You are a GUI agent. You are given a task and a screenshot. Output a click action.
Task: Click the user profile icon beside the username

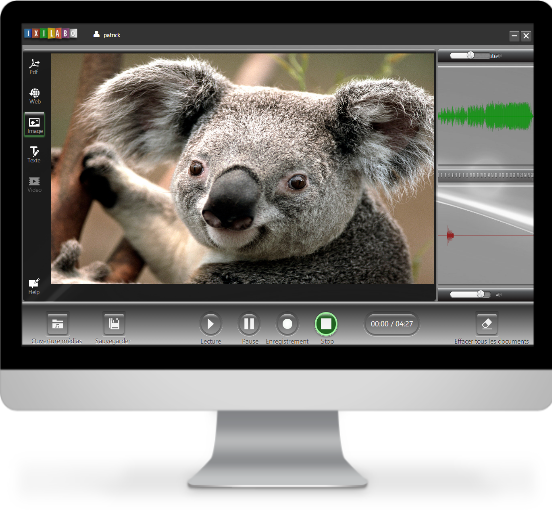pos(96,34)
